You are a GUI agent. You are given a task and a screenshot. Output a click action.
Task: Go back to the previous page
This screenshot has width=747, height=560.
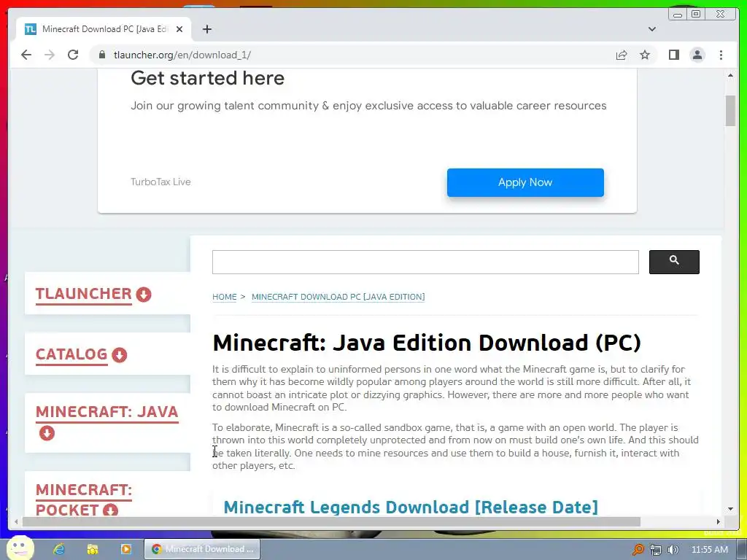26,55
